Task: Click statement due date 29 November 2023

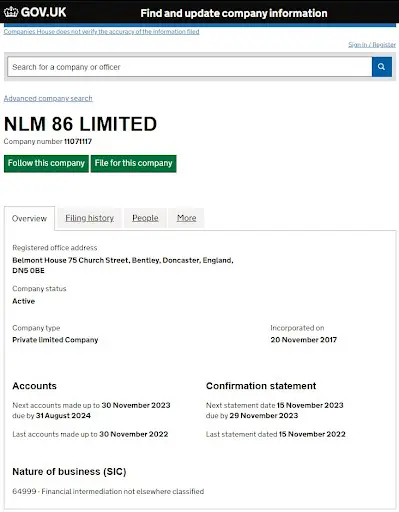Action: (264, 416)
